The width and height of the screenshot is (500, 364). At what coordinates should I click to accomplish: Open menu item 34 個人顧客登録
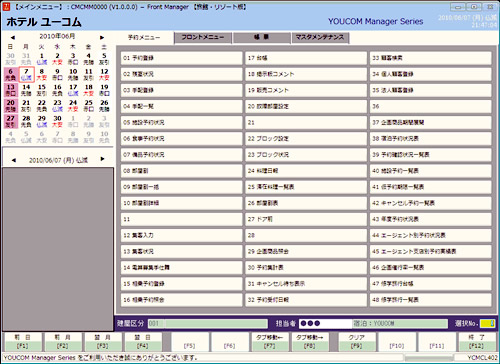(x=431, y=74)
